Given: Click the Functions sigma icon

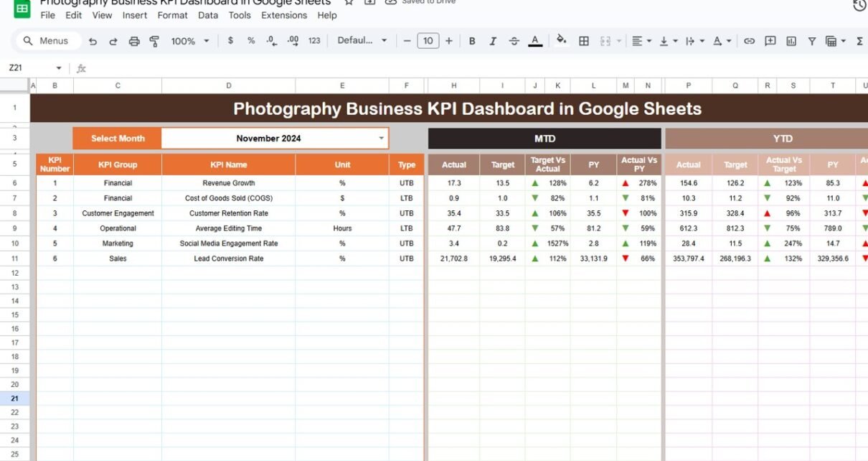Looking at the screenshot, I should 859,41.
